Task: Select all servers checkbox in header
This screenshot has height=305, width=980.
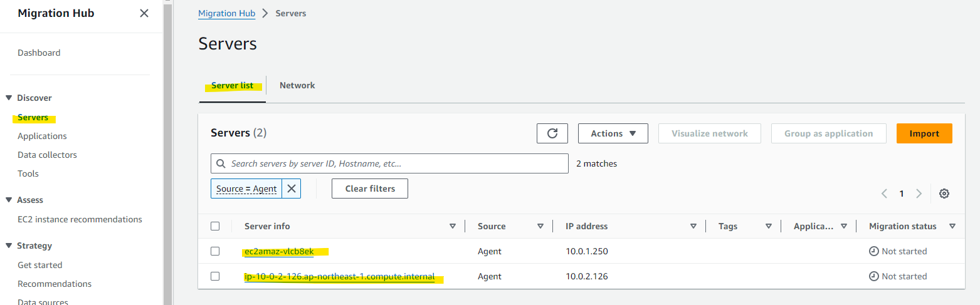Action: coord(215,226)
